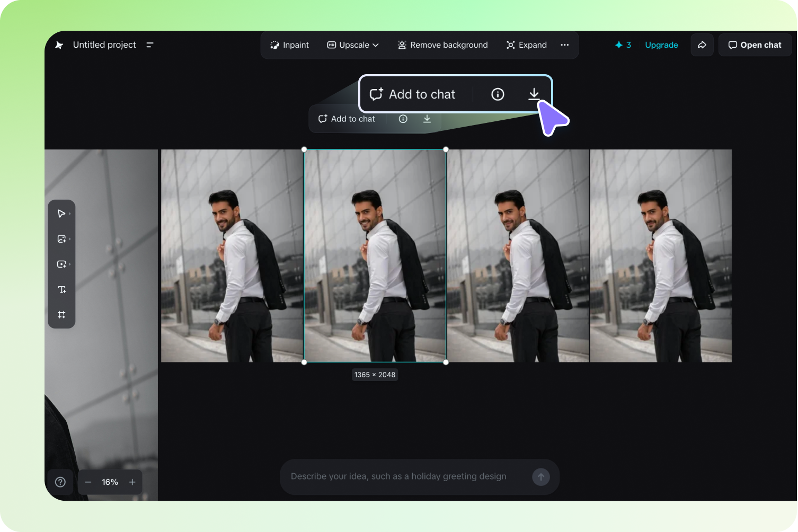Select the Inpaint tool

tap(289, 45)
